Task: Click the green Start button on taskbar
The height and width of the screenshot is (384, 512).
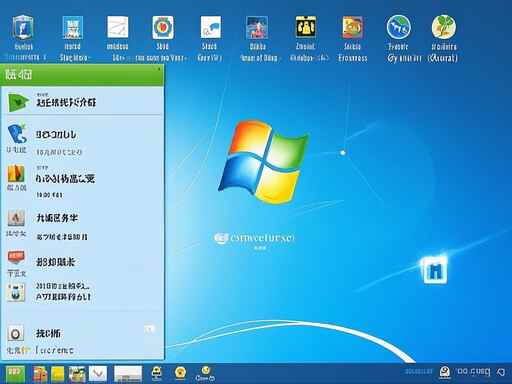Action: pyautogui.click(x=15, y=374)
